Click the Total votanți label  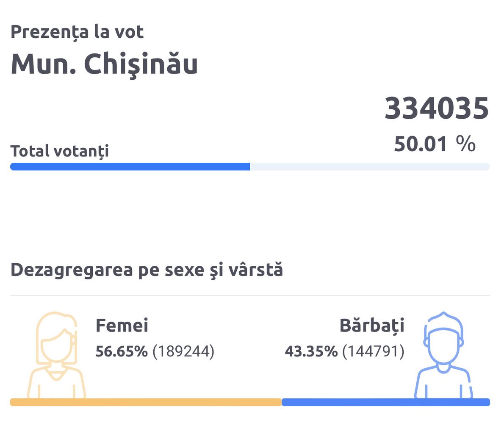tap(59, 151)
